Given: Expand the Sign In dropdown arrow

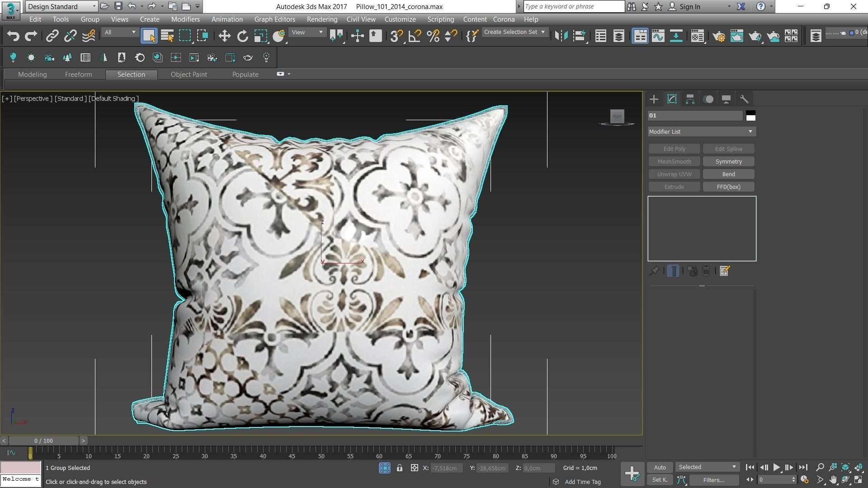Looking at the screenshot, I should click(729, 7).
